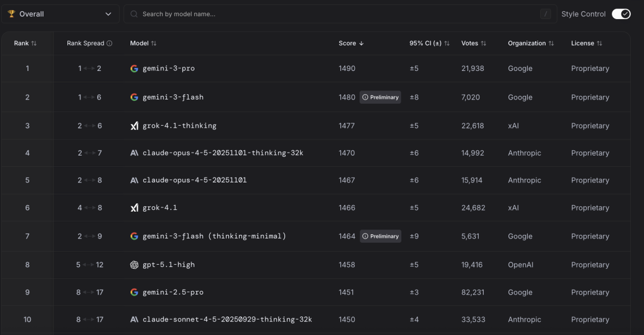Viewport: 644px width, 335px height.
Task: Click Google logo beside gemini-2.5-pro
Action: pyautogui.click(x=134, y=292)
